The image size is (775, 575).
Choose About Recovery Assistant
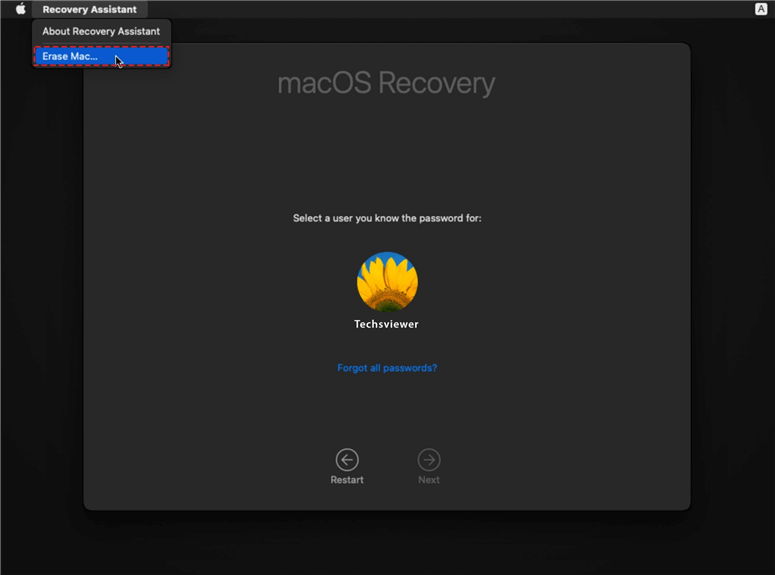click(x=101, y=31)
